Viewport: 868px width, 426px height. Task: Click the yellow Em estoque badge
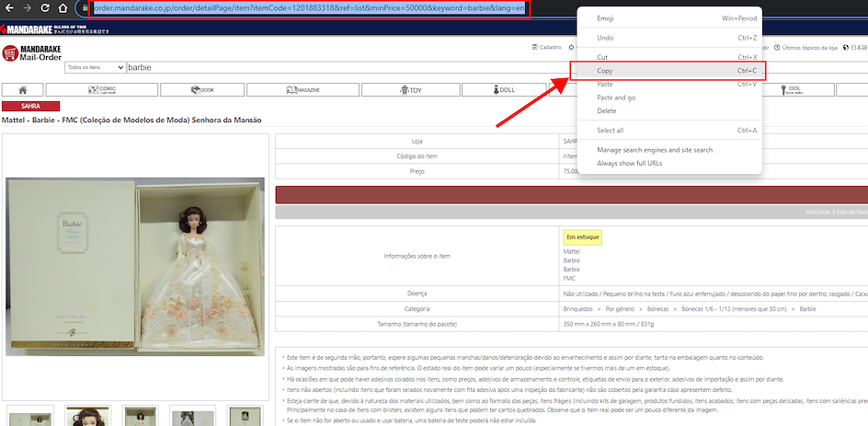click(582, 237)
